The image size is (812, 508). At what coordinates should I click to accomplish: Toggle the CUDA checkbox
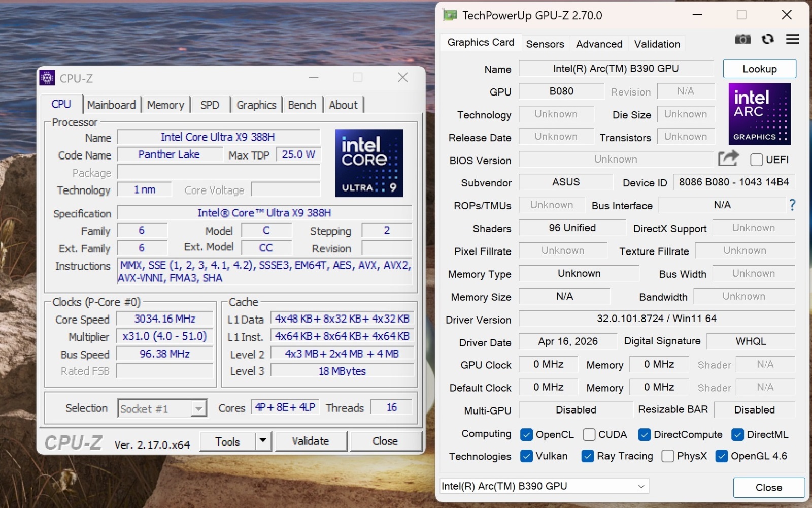tap(589, 435)
